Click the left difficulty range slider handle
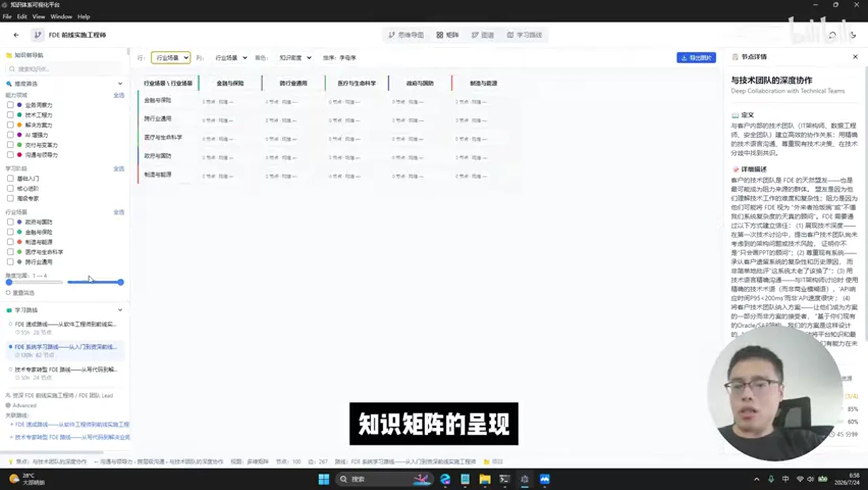This screenshot has height=490, width=868. (x=9, y=282)
